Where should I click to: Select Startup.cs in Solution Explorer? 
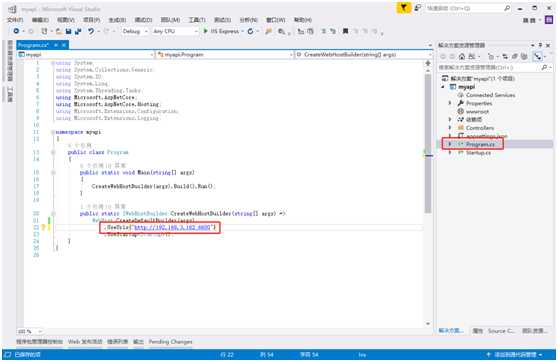(478, 153)
